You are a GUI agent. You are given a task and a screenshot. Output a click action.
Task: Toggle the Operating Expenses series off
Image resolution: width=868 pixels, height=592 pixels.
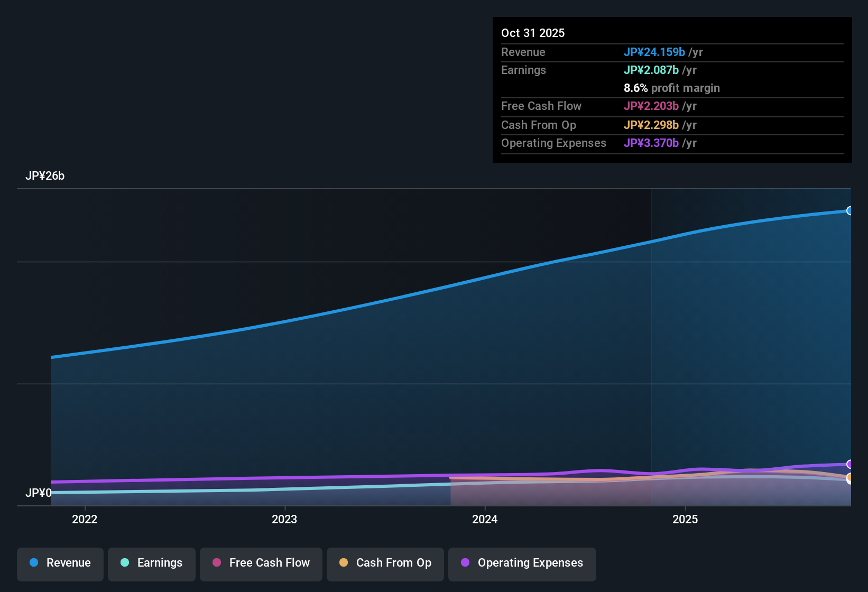click(x=522, y=563)
